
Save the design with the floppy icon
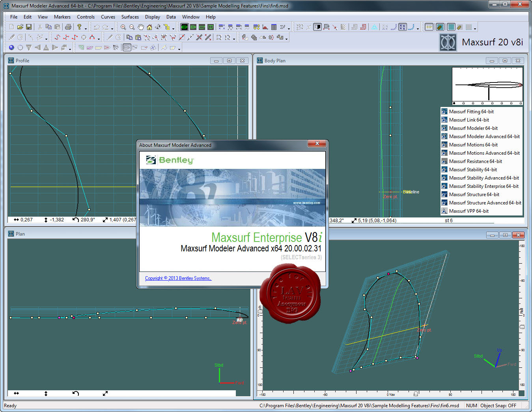(x=29, y=27)
